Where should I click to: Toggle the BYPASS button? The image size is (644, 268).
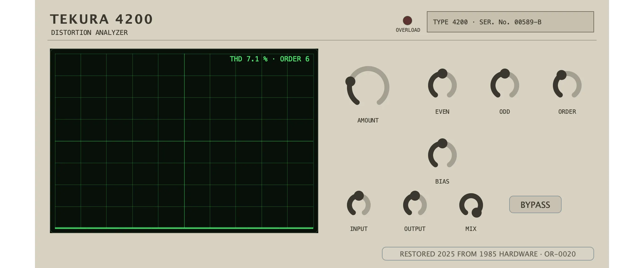coord(535,204)
